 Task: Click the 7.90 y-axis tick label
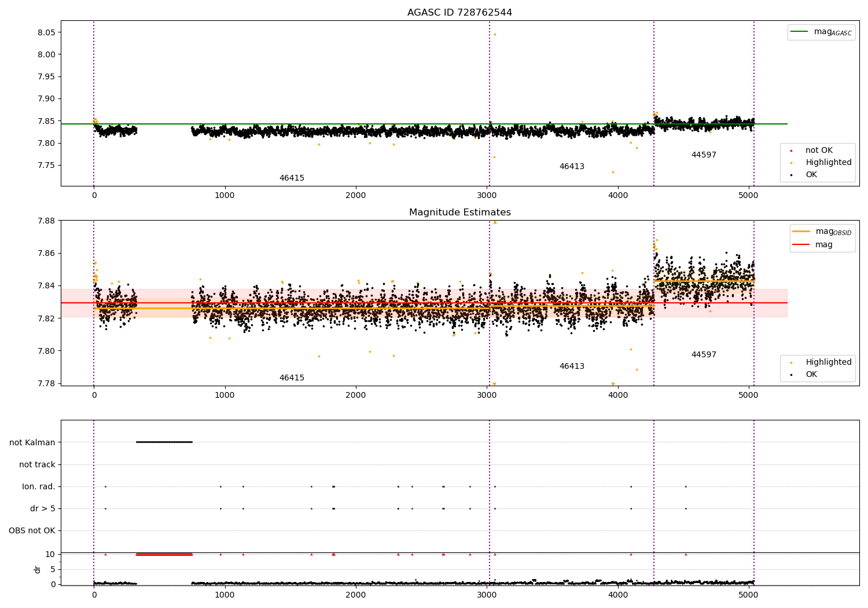coord(46,98)
